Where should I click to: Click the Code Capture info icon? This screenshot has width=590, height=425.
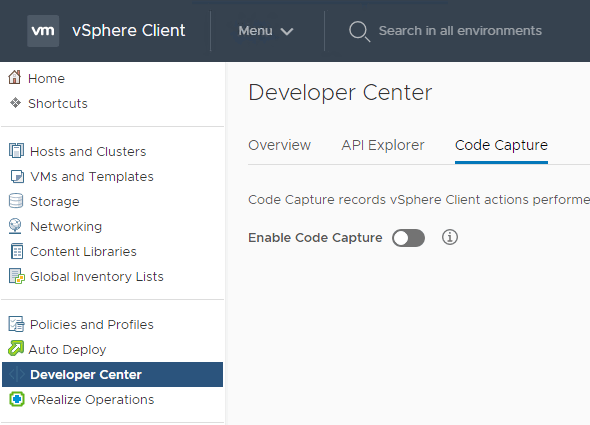coord(450,237)
